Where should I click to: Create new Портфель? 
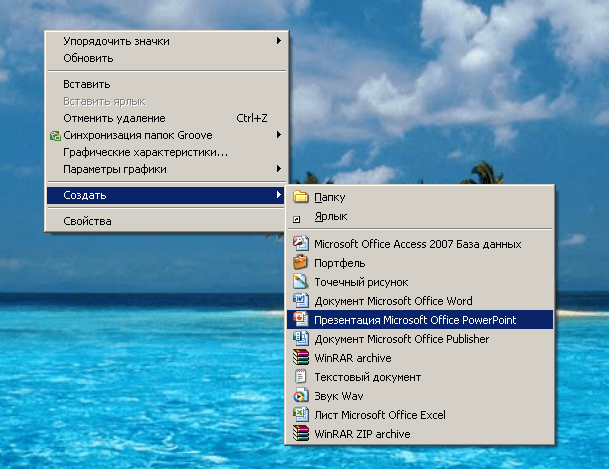[x=420, y=263]
